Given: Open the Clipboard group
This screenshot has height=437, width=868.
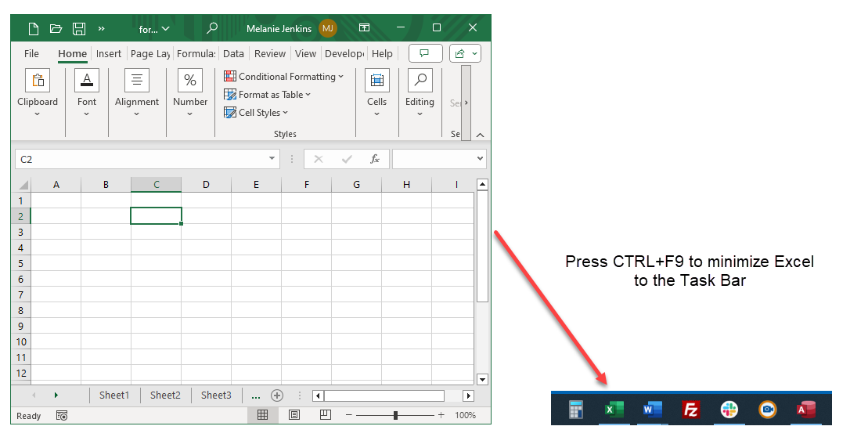Looking at the screenshot, I should pos(38,93).
